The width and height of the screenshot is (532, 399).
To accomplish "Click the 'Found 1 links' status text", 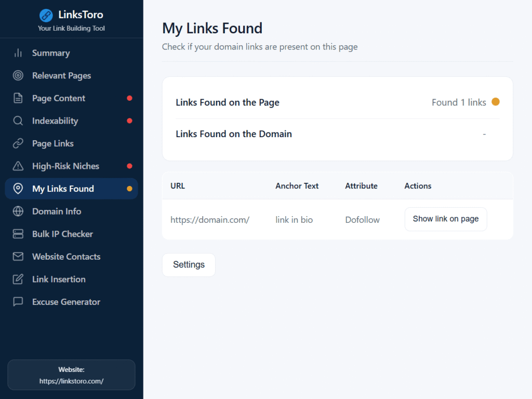I will [x=459, y=102].
